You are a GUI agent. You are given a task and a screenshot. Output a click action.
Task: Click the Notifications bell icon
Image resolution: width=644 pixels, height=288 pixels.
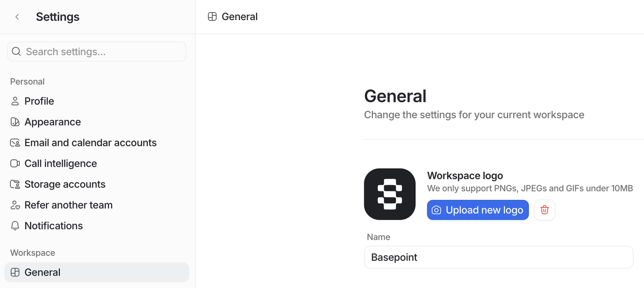(15, 226)
